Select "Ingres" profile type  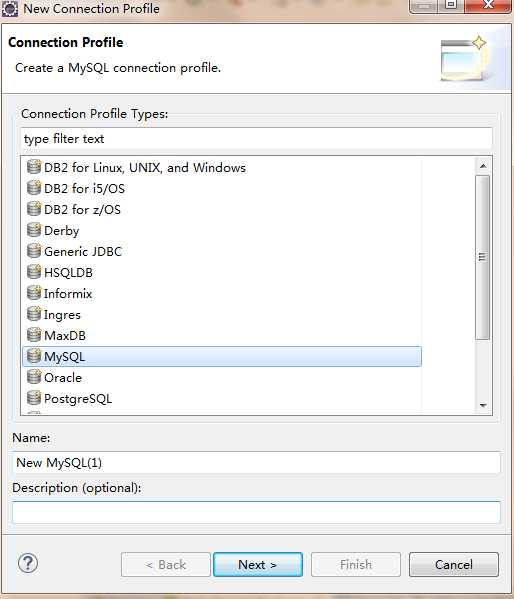coord(62,315)
